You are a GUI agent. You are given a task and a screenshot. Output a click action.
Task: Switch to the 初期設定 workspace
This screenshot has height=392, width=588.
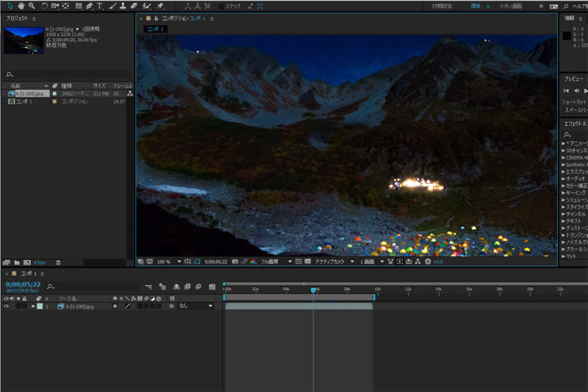click(442, 7)
